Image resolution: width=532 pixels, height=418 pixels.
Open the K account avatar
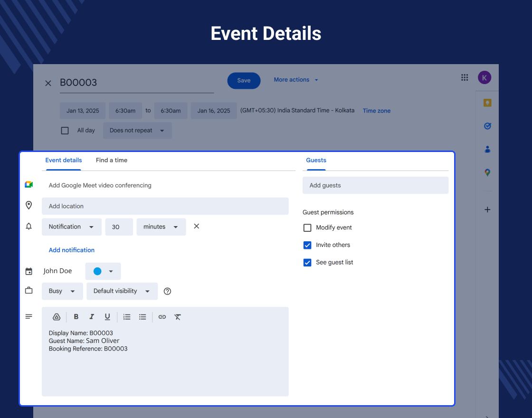tap(484, 78)
